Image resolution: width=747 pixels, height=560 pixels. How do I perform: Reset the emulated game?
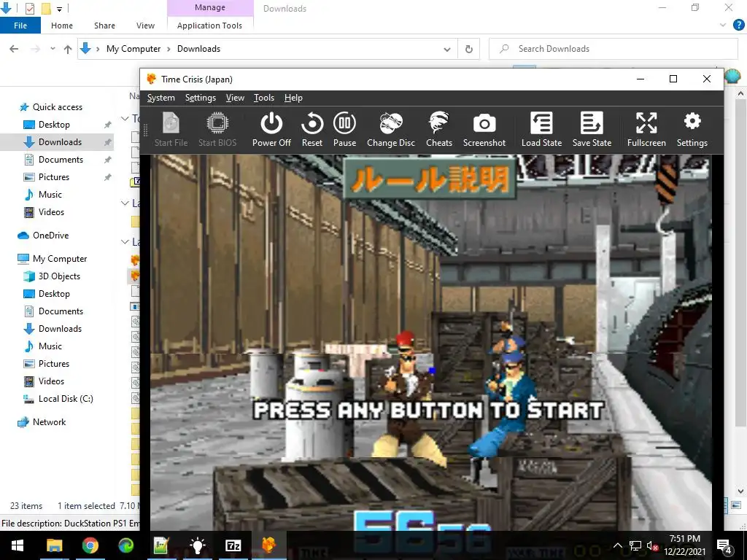312,130
